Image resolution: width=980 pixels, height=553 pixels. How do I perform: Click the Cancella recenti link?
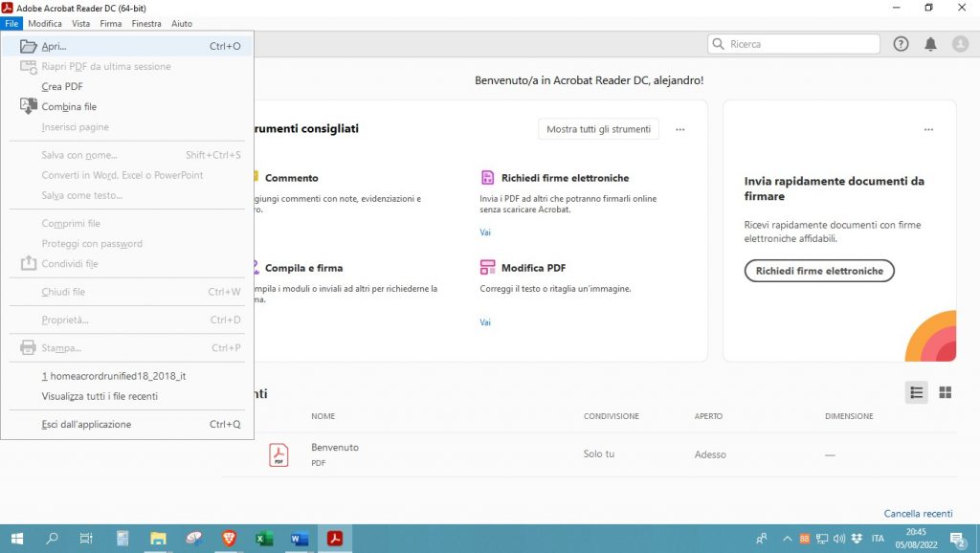pos(918,514)
